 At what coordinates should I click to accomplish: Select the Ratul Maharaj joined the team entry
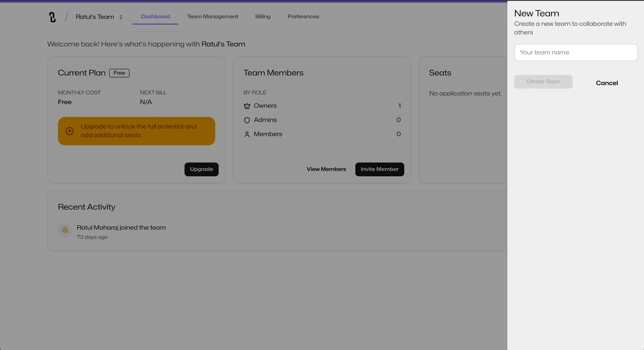tap(121, 227)
